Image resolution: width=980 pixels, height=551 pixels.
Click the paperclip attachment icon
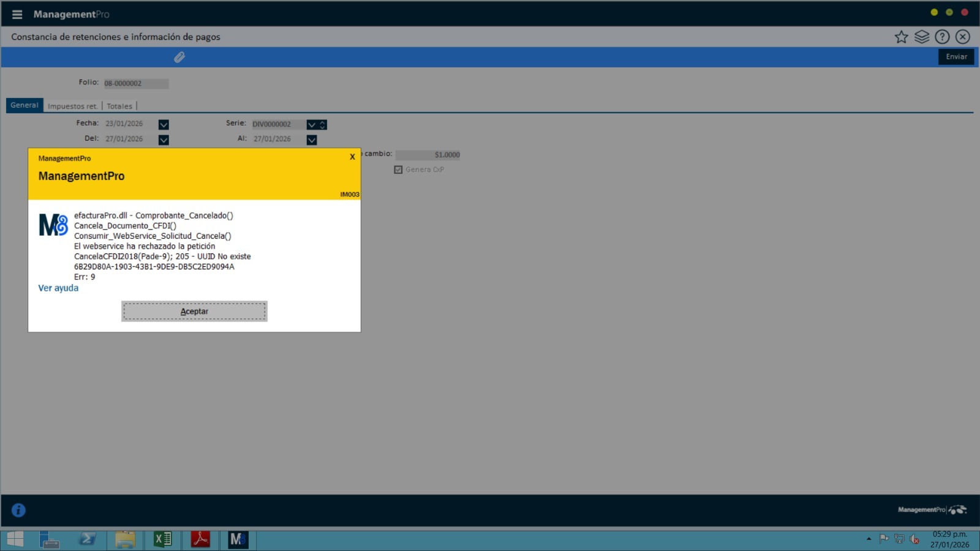point(179,57)
